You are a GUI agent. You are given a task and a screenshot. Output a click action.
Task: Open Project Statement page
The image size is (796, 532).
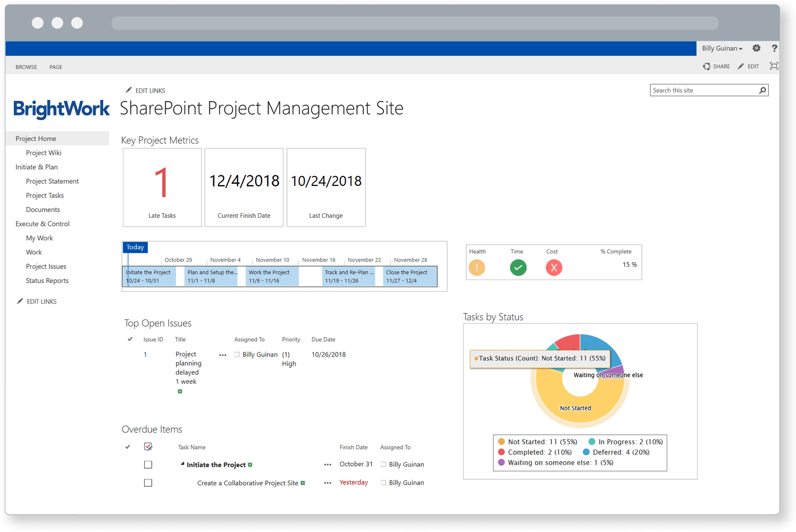click(52, 181)
